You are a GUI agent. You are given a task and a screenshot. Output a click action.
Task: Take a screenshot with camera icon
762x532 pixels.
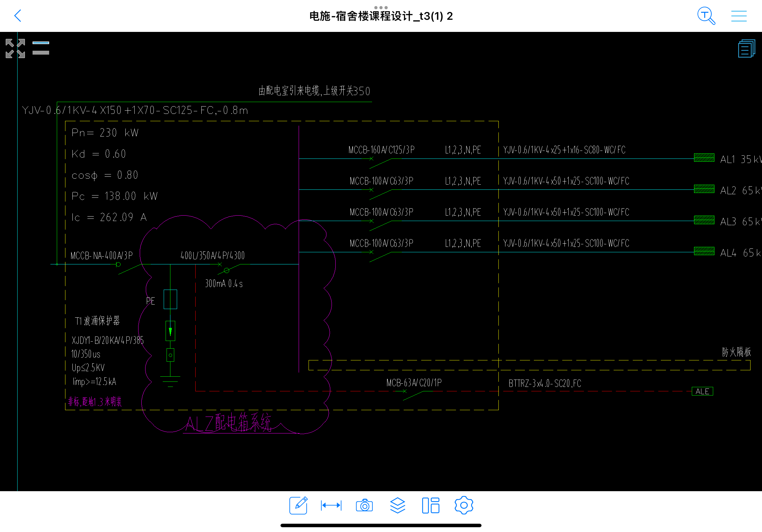364,505
